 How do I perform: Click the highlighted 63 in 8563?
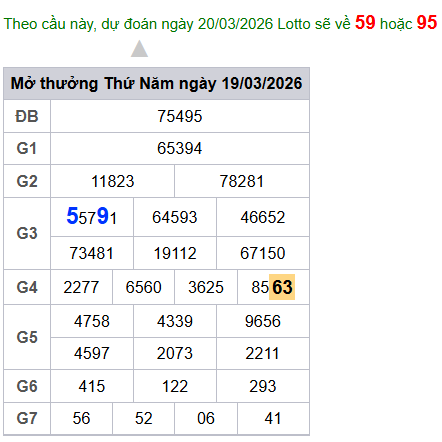point(282,287)
